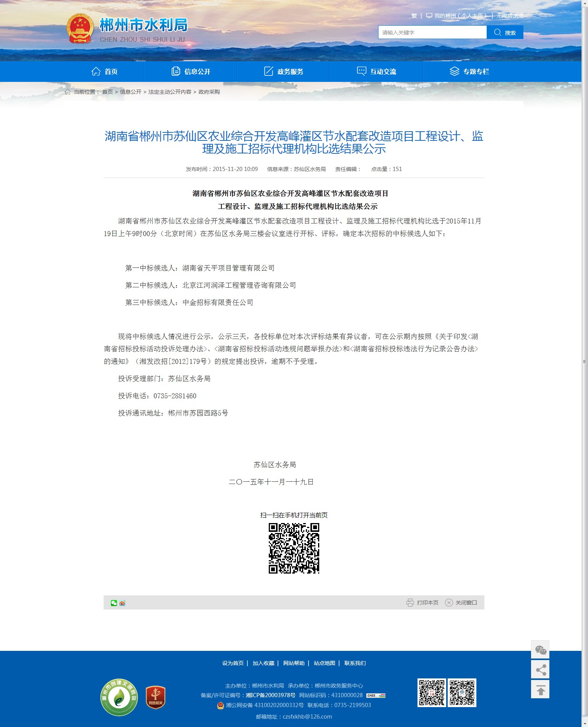This screenshot has width=588, height=727.
Task: Click 政府采购 breadcrumb link
Action: [x=209, y=92]
